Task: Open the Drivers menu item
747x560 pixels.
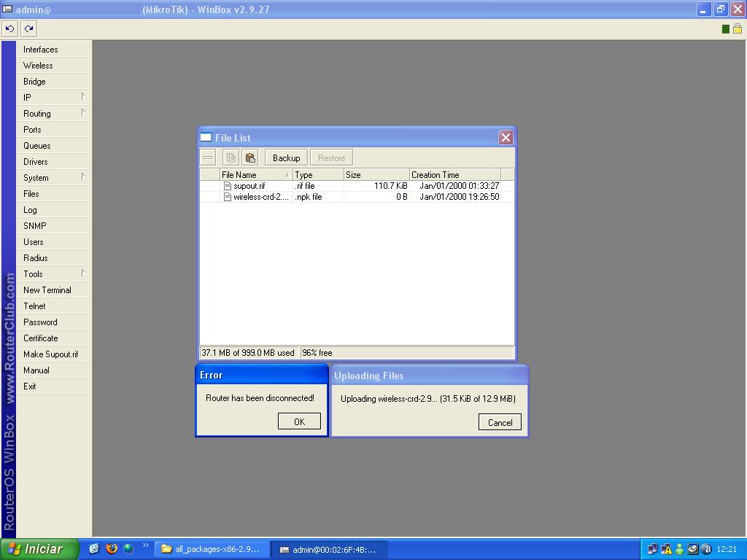Action: (x=54, y=161)
